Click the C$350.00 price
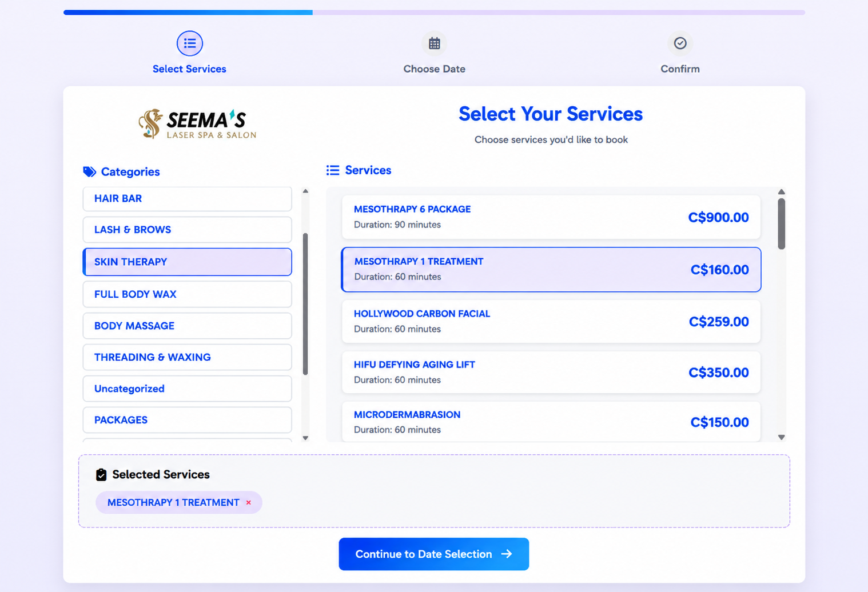Image resolution: width=868 pixels, height=592 pixels. click(x=719, y=373)
